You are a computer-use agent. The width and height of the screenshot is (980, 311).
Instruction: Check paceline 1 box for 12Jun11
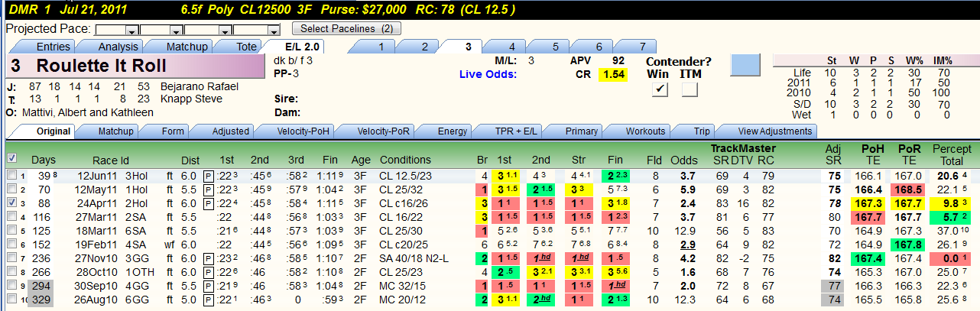11,176
